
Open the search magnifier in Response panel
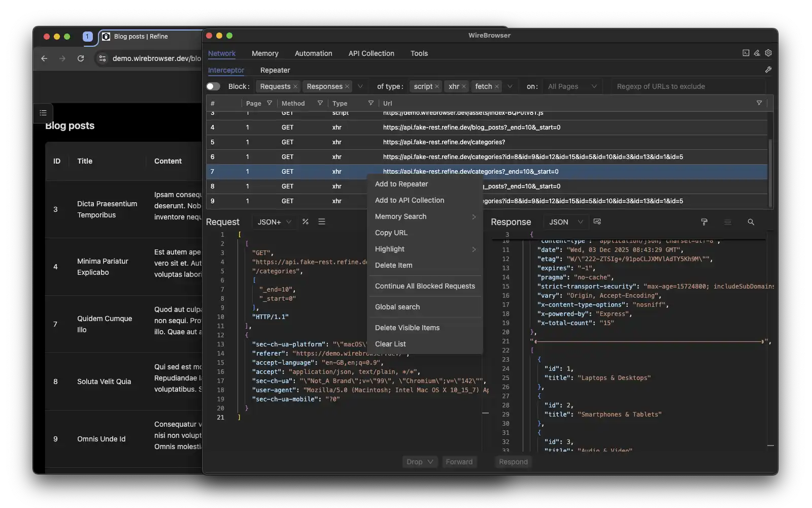pos(751,222)
